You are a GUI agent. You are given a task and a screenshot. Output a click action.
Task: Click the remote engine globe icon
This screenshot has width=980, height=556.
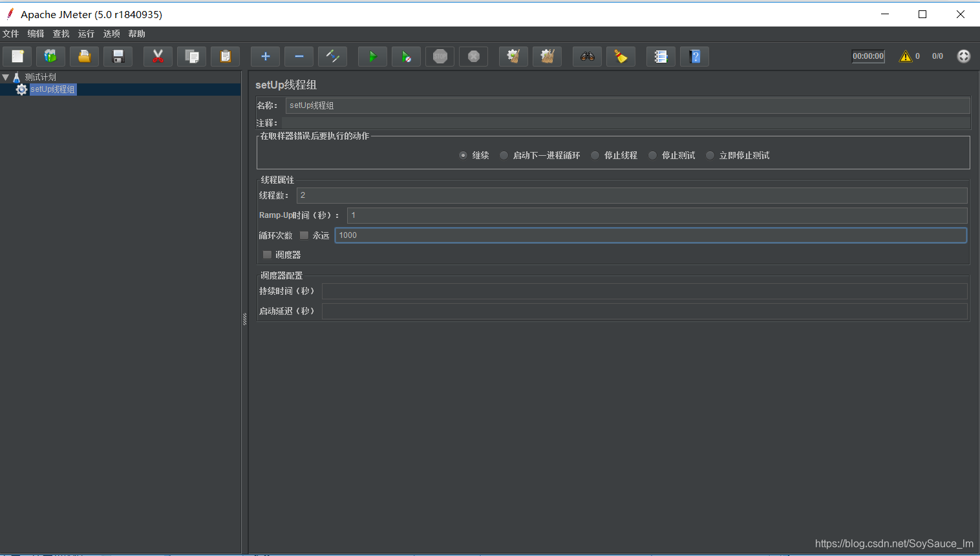tap(964, 56)
